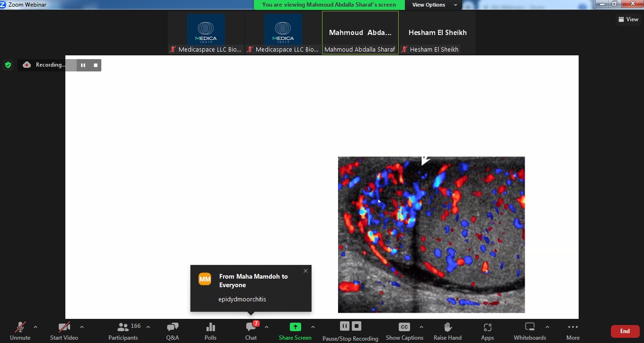Screen dimensions: 644x343
Task: Open Whiteboards in the toolbar
Action: click(530, 330)
